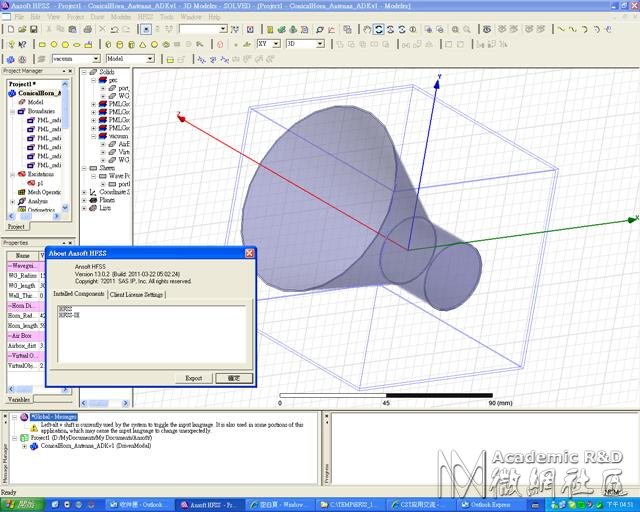Select the Variables tab in Properties panel
The height and width of the screenshot is (512, 640).
(x=19, y=399)
